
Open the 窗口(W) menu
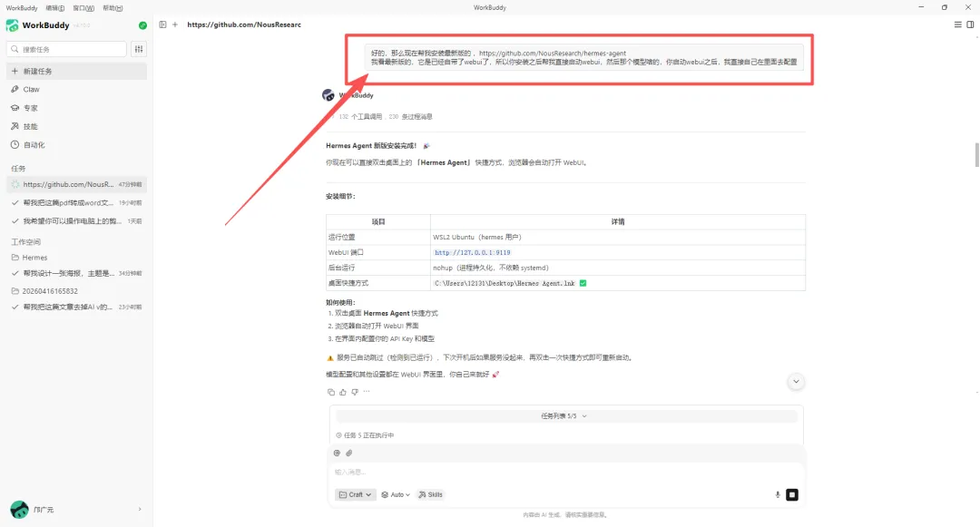tap(83, 8)
